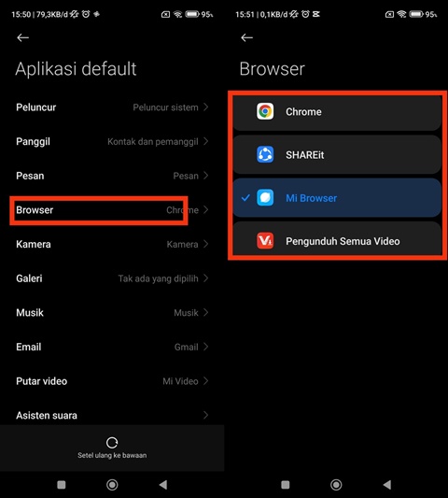Tap battery icon in left status bar
Image resolution: width=448 pixels, height=498 pixels.
coord(192,14)
